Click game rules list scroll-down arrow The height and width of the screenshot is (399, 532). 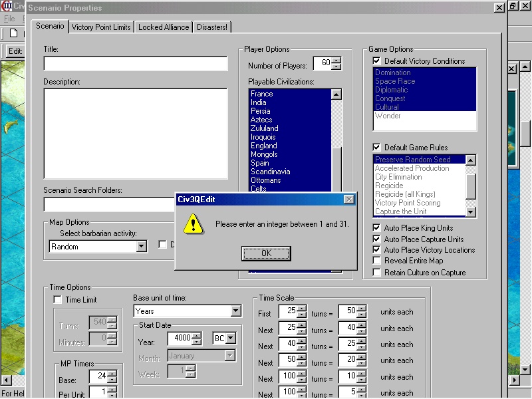click(471, 212)
